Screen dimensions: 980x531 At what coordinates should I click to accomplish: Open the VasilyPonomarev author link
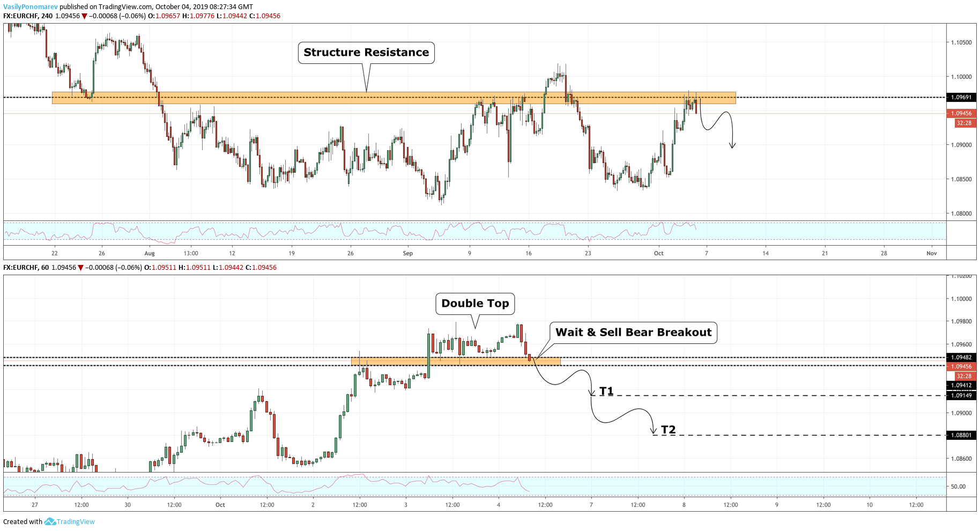click(x=30, y=7)
